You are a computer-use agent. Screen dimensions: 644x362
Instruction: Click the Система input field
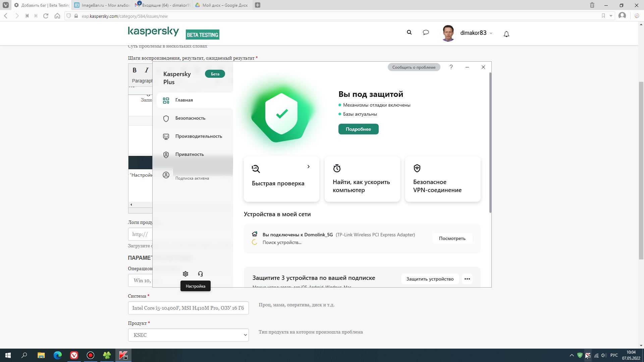(x=188, y=308)
